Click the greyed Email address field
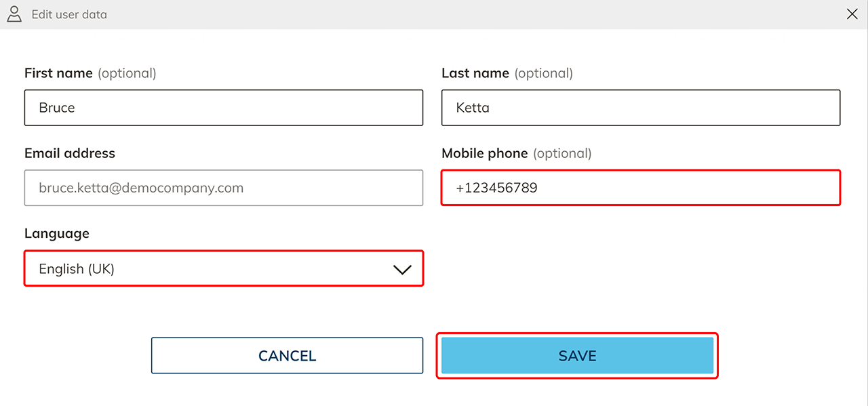 (x=224, y=188)
